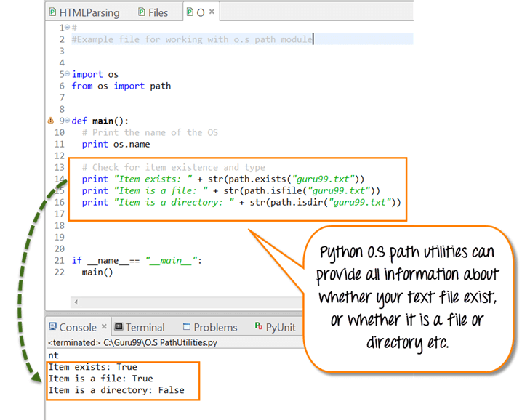Screen dimensions: 522x420
Task: Switch to the Files editor tab
Action: 153,12
